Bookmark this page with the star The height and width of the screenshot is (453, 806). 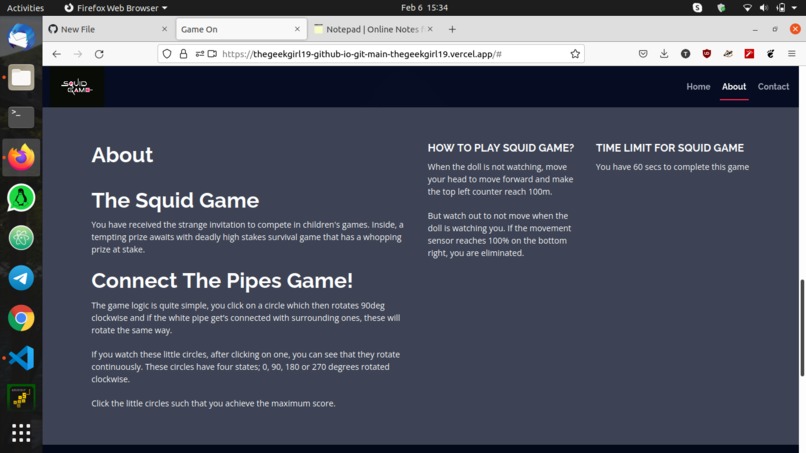click(575, 53)
